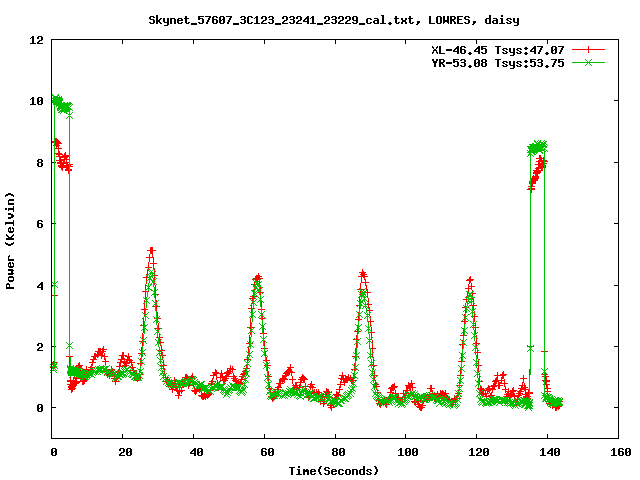
Task: Click the x-axis tick label 40
Action: coord(196,452)
